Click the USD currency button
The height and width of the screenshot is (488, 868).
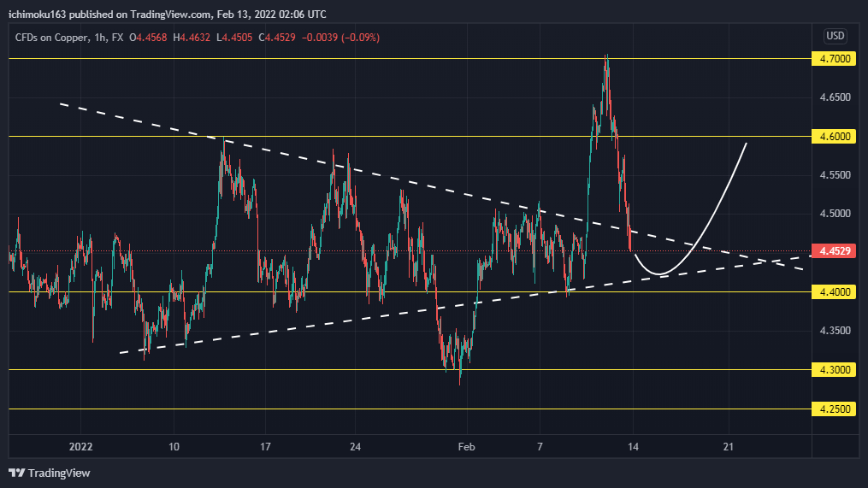836,36
